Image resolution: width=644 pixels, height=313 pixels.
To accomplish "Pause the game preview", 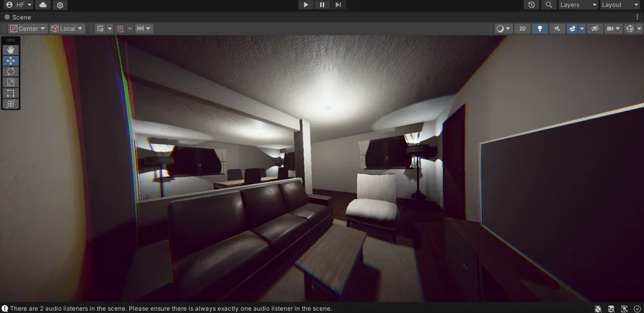I will click(322, 5).
